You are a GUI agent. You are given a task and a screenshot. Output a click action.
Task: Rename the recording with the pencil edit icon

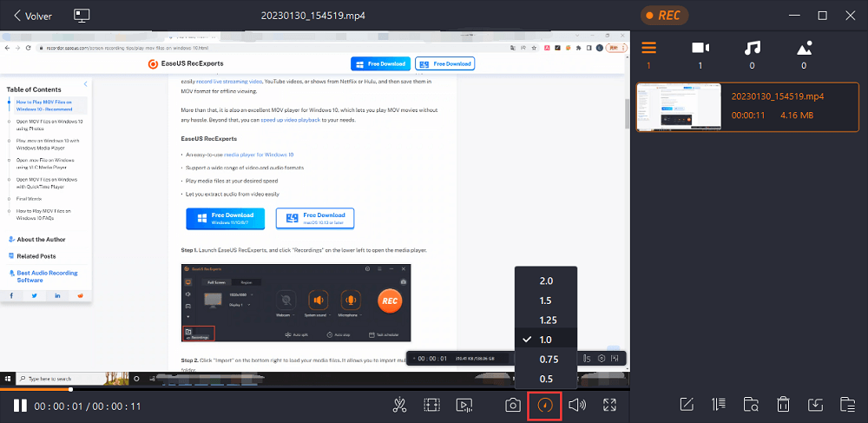tap(687, 405)
